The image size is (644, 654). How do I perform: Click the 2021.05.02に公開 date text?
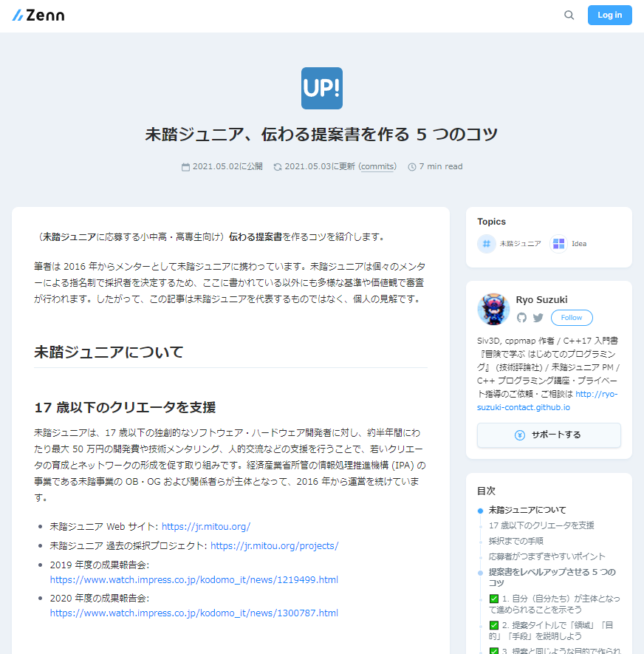pyautogui.click(x=227, y=166)
